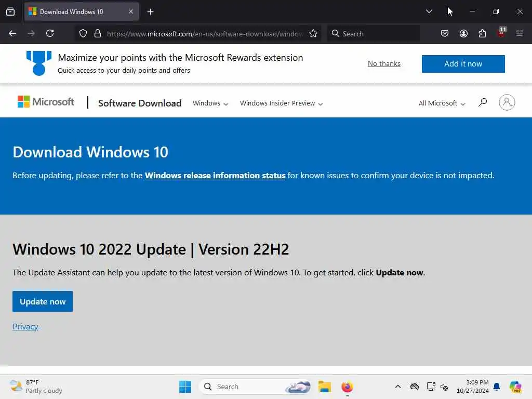Open the display/network tray icon
Image resolution: width=532 pixels, height=399 pixels.
tap(431, 387)
